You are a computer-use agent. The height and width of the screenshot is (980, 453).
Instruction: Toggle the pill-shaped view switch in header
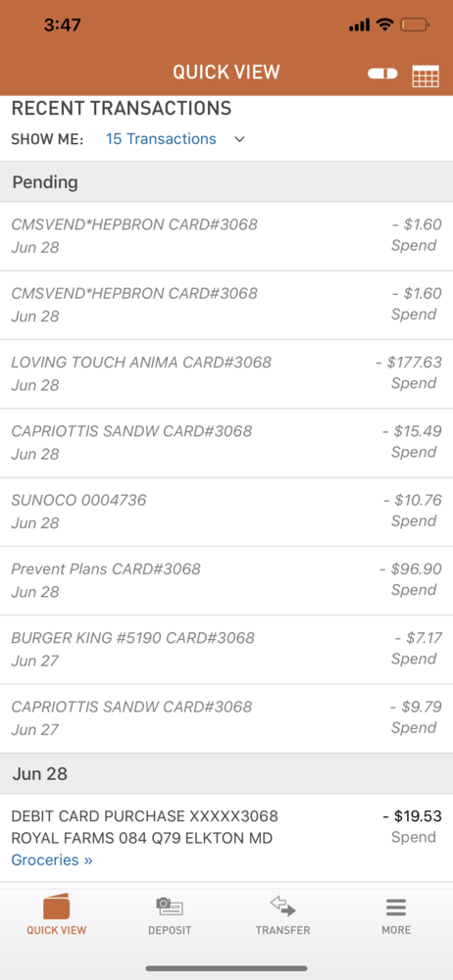(x=382, y=73)
